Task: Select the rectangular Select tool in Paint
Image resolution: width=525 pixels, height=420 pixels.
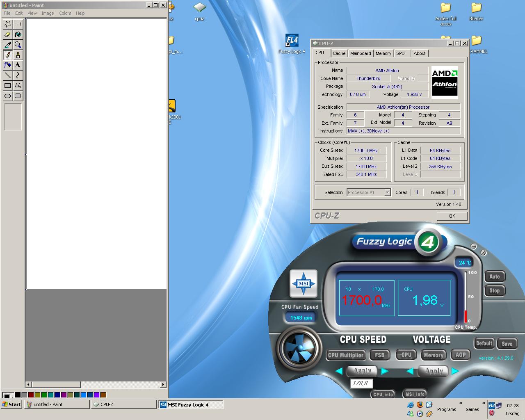Action: (18, 24)
